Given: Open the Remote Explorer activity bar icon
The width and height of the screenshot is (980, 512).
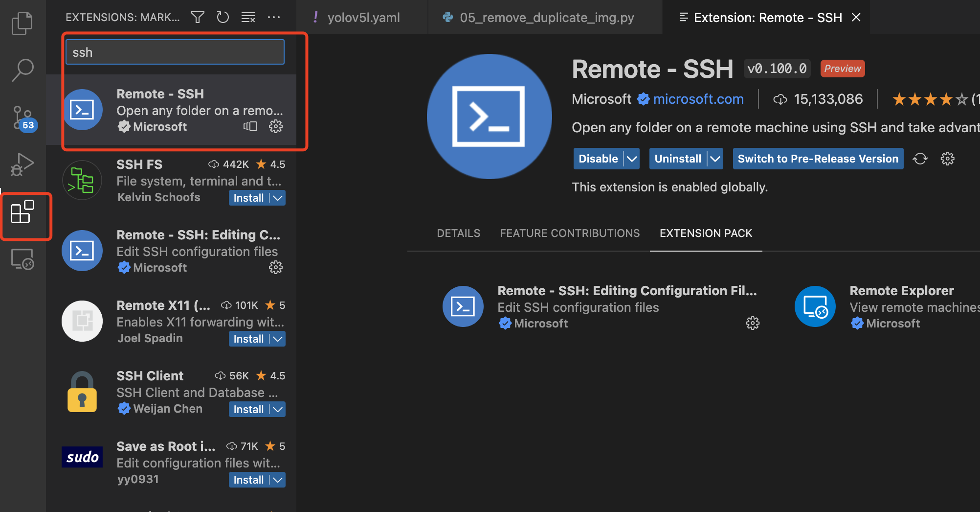Looking at the screenshot, I should click(22, 259).
